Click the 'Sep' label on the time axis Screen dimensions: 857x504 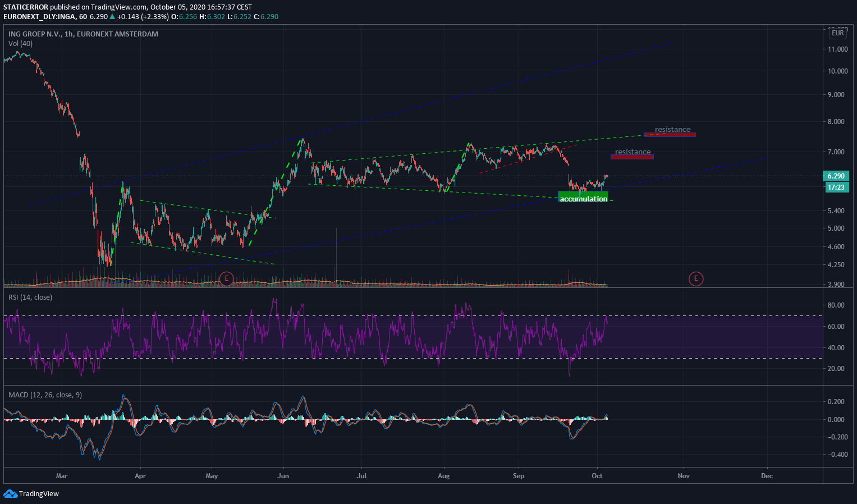[519, 476]
